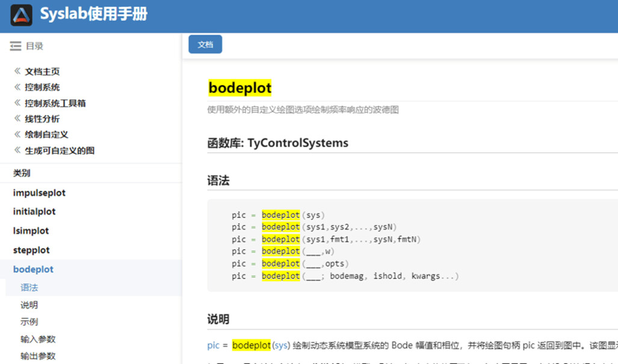Click code line bodeplot(sys1,sys2,...,sysN)

tap(314, 227)
